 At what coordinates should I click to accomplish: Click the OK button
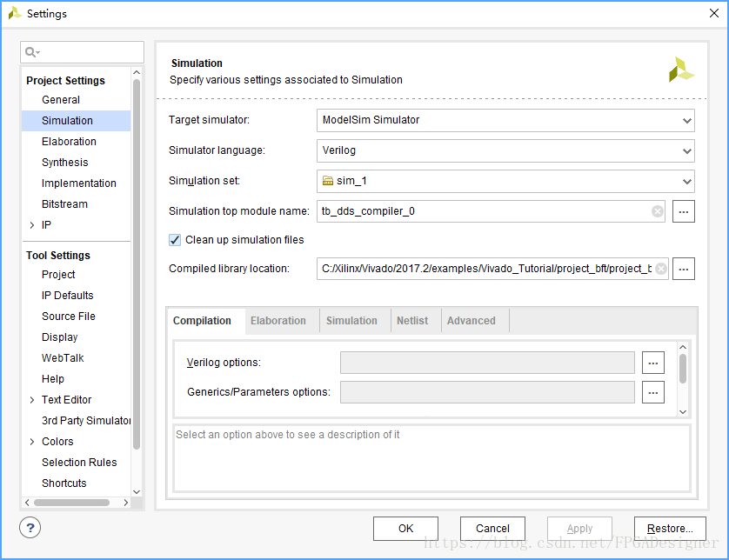point(405,529)
